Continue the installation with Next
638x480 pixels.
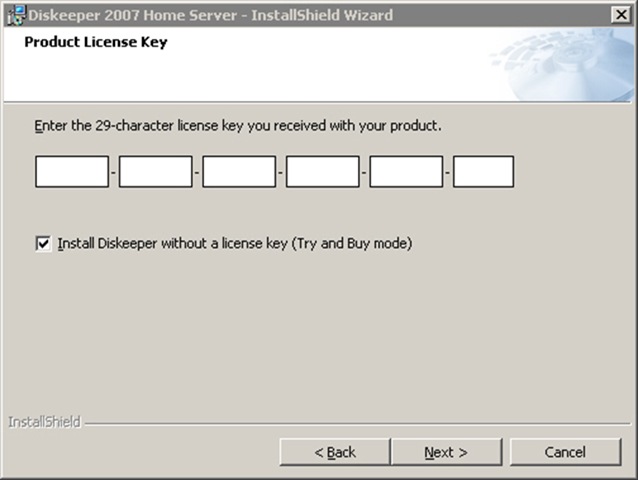446,452
